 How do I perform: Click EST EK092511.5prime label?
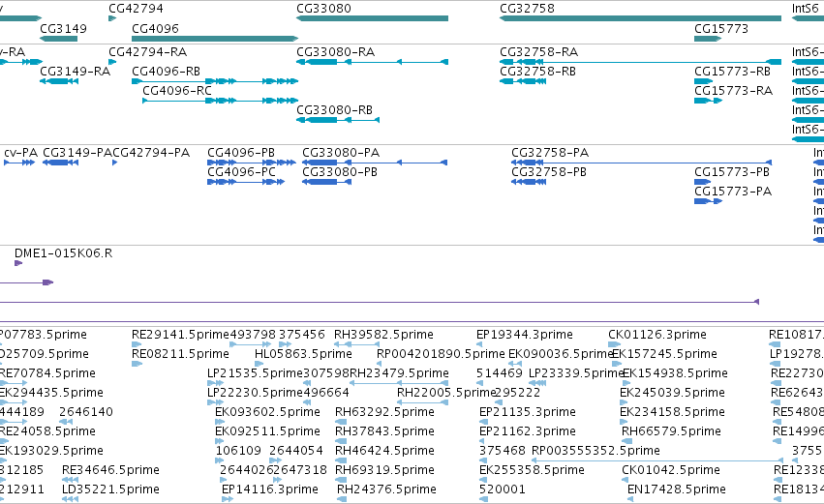[x=267, y=431]
